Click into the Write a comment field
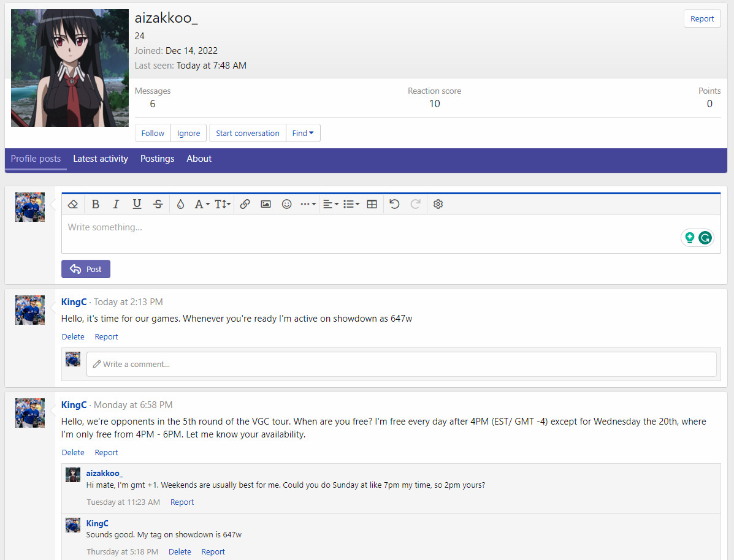 401,364
